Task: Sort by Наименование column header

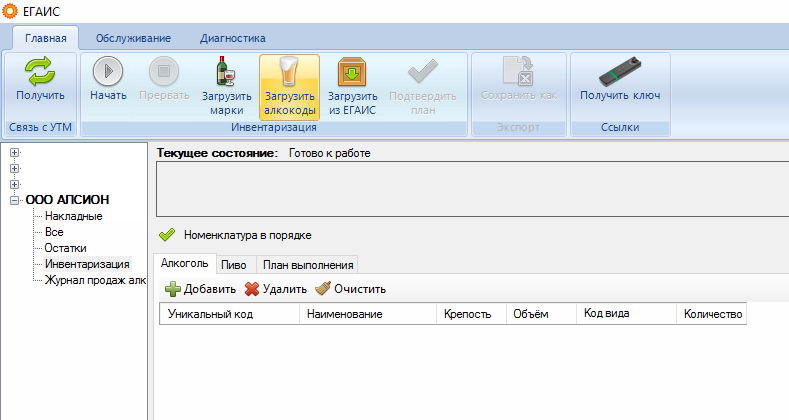Action: pos(368,314)
